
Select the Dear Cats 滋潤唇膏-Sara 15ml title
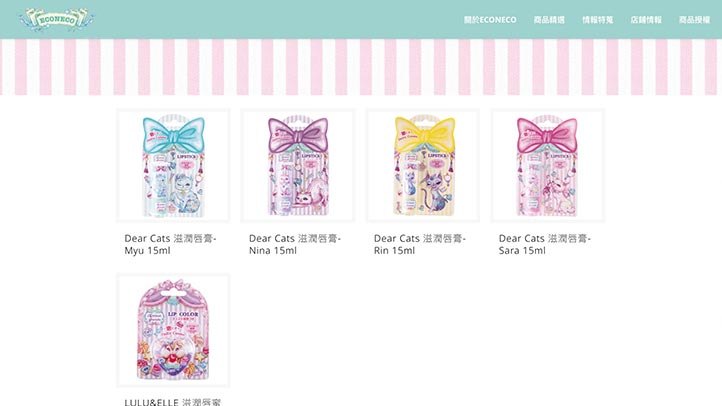[545, 244]
